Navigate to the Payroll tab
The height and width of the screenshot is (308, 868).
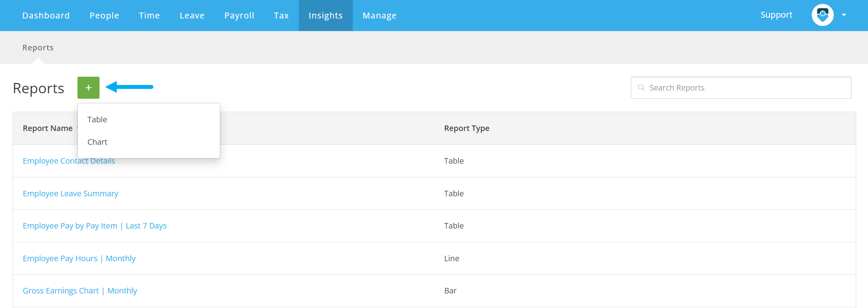pyautogui.click(x=239, y=15)
